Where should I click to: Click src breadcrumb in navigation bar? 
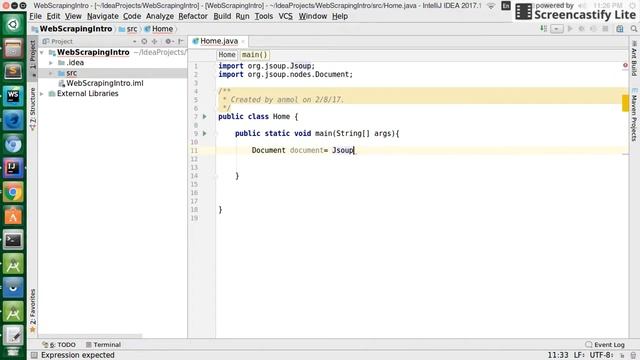[128, 29]
